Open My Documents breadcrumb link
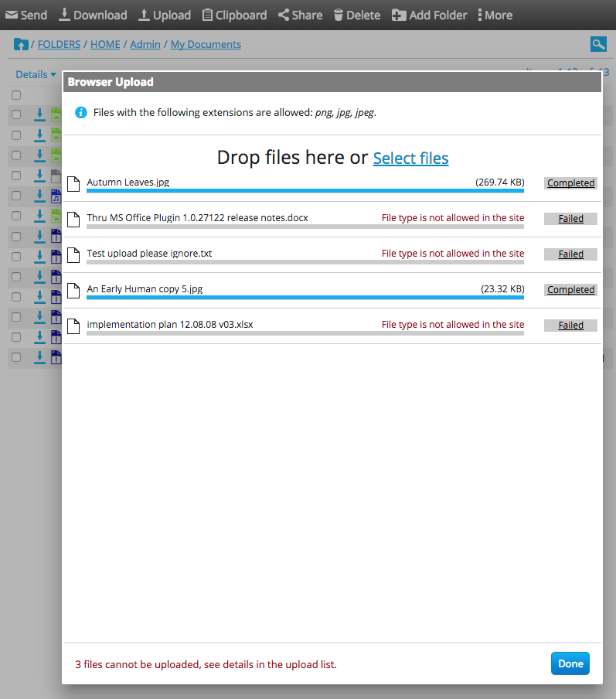This screenshot has height=699, width=616. click(206, 45)
